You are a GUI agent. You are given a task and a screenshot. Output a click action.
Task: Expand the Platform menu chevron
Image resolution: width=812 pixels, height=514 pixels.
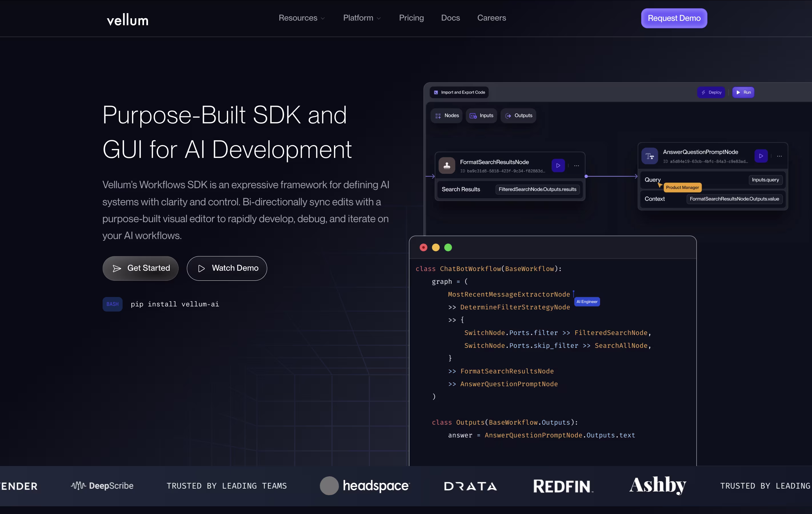tap(379, 19)
